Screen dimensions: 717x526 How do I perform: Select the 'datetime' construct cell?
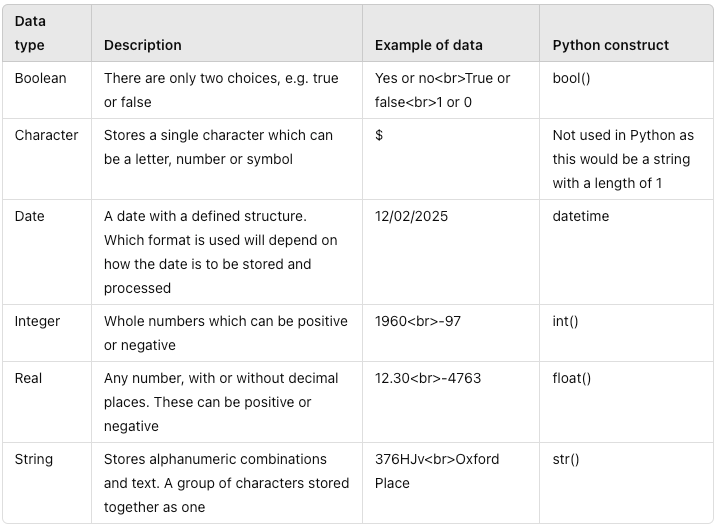581,216
